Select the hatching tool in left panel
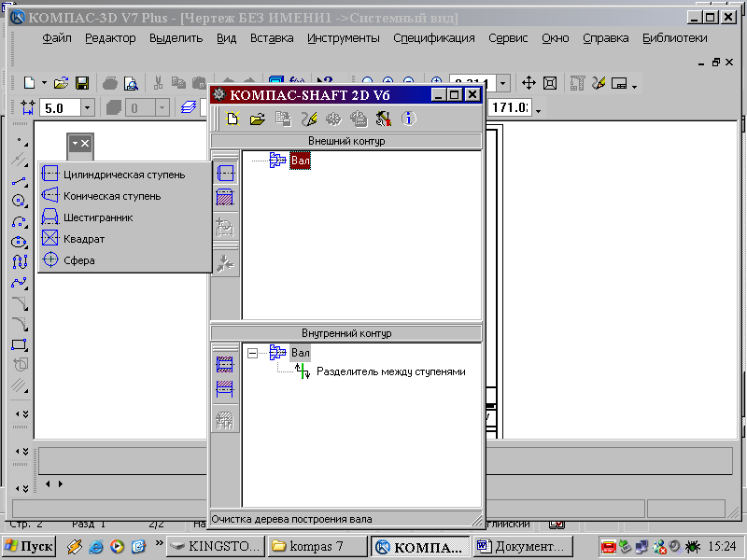This screenshot has width=747, height=560. pos(20,385)
